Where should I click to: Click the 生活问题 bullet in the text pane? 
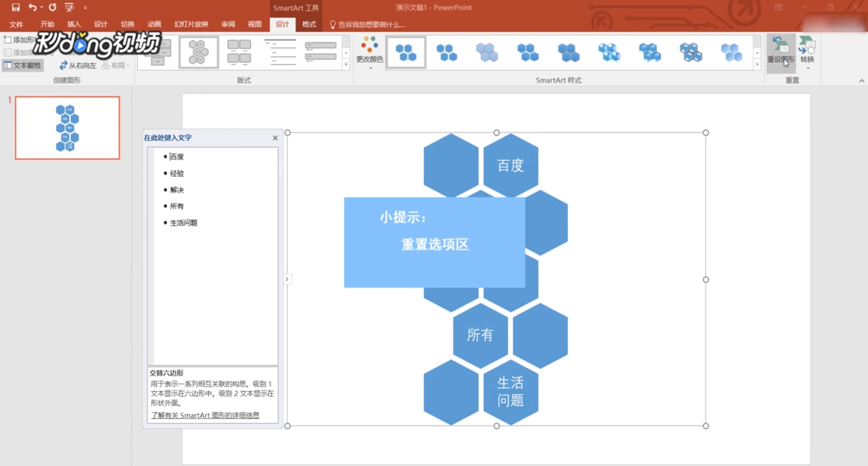pyautogui.click(x=184, y=223)
